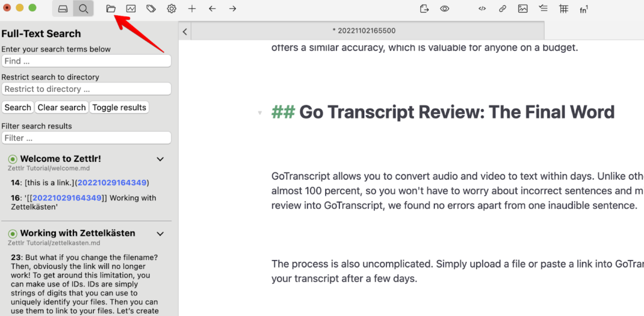Fold the Go Transcript Review heading triangle
Viewport: 644px width, 316px height.
coord(260,113)
